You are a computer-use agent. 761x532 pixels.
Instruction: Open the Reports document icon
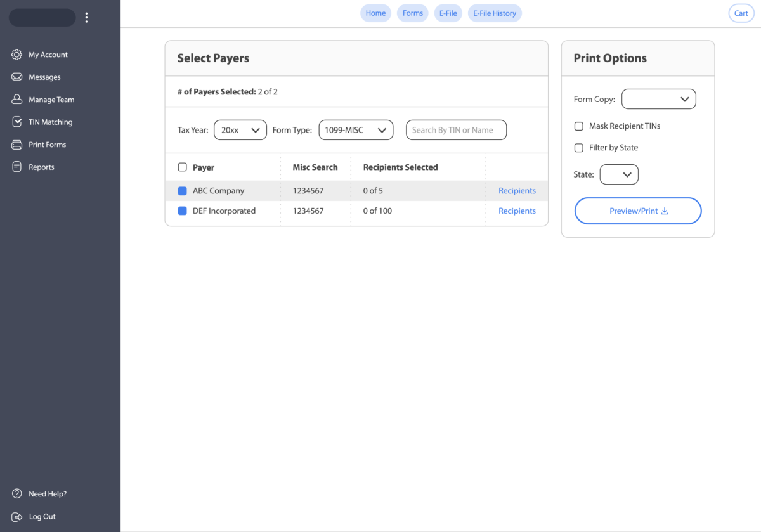click(17, 167)
